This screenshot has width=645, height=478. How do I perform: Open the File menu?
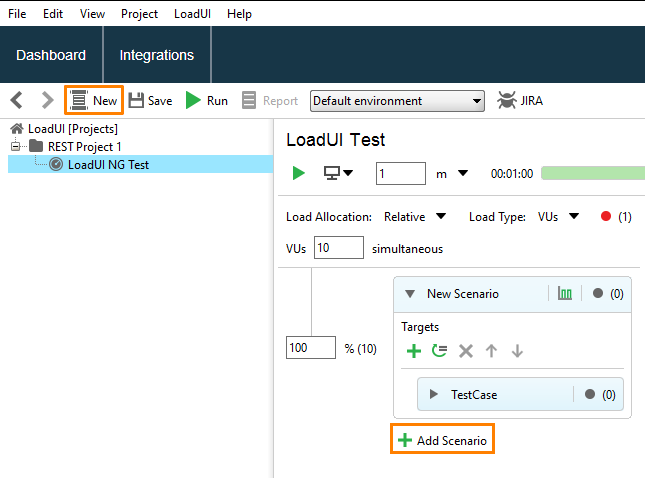click(17, 14)
